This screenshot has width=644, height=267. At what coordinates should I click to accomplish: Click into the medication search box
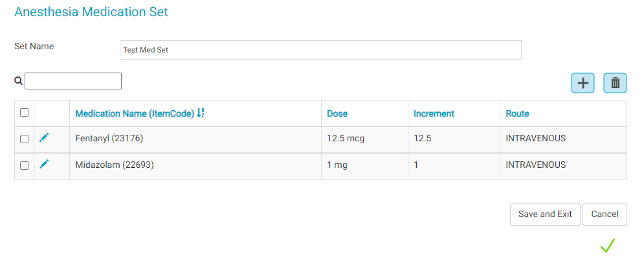(73, 81)
